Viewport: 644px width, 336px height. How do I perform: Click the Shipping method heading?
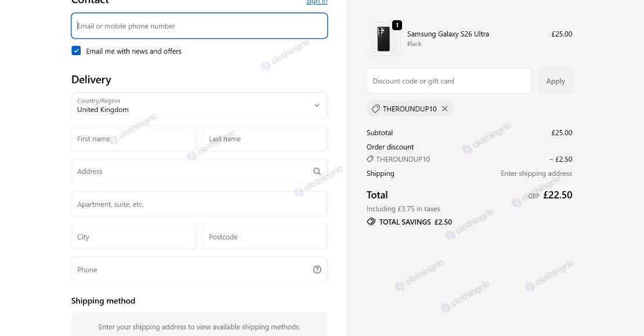pyautogui.click(x=103, y=301)
